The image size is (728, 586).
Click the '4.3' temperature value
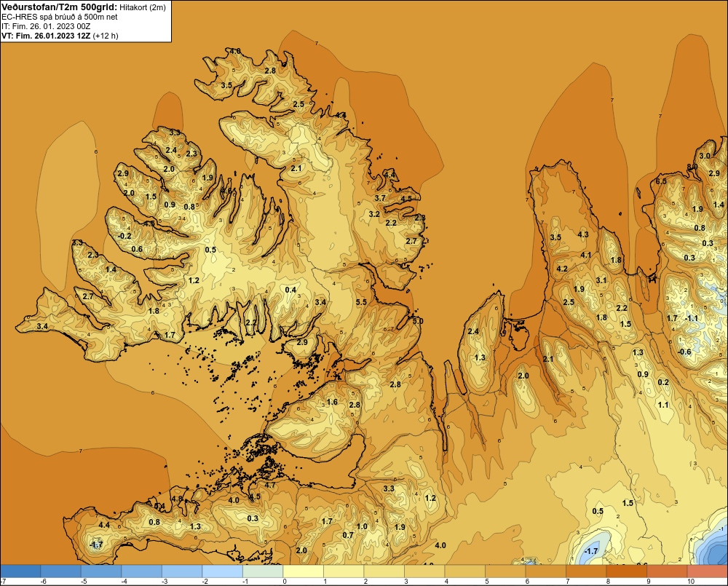pyautogui.click(x=582, y=234)
